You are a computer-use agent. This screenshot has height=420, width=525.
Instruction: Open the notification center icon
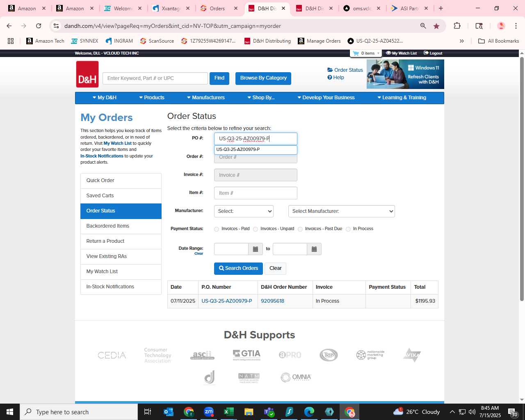[512, 412]
